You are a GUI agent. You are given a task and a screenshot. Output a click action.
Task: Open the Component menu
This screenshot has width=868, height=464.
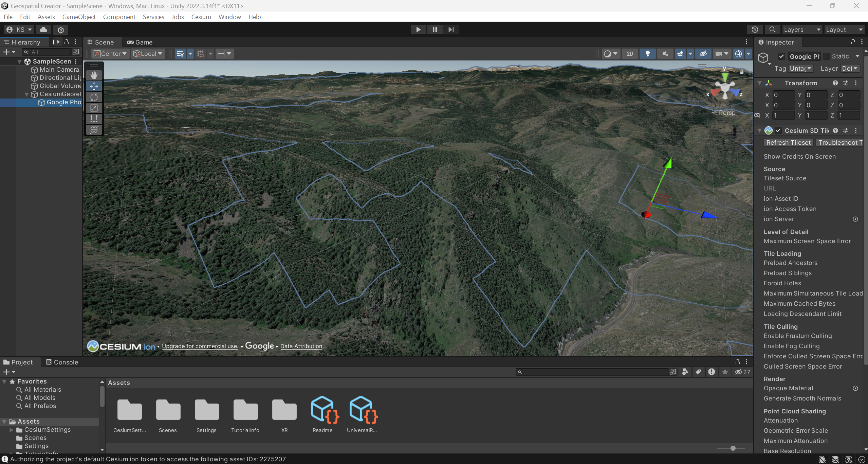(x=119, y=17)
